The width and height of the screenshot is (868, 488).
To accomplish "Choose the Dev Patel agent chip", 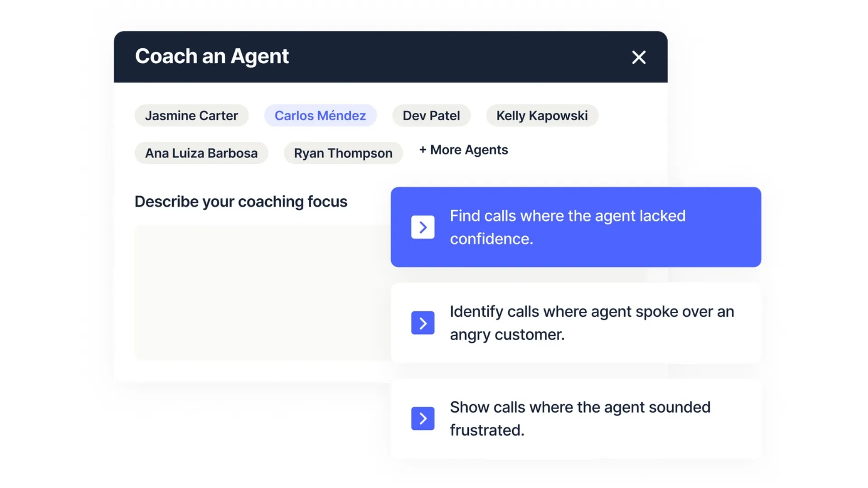I will tap(431, 116).
